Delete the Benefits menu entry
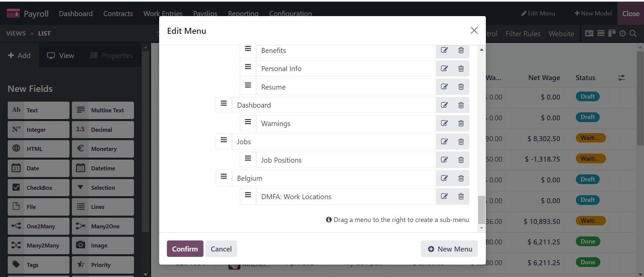Image resolution: width=644 pixels, height=277 pixels. click(461, 50)
